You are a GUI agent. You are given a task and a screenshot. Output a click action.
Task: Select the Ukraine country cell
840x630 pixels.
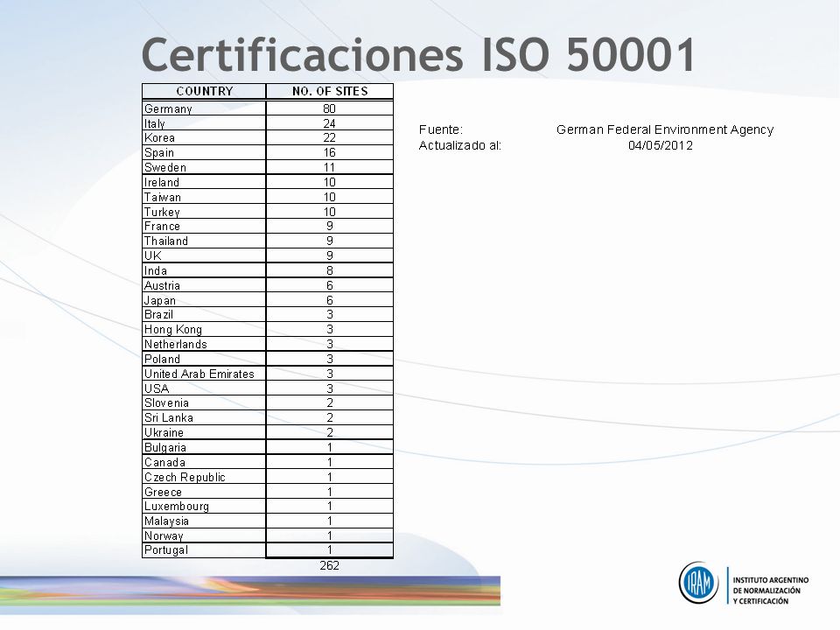pos(204,432)
